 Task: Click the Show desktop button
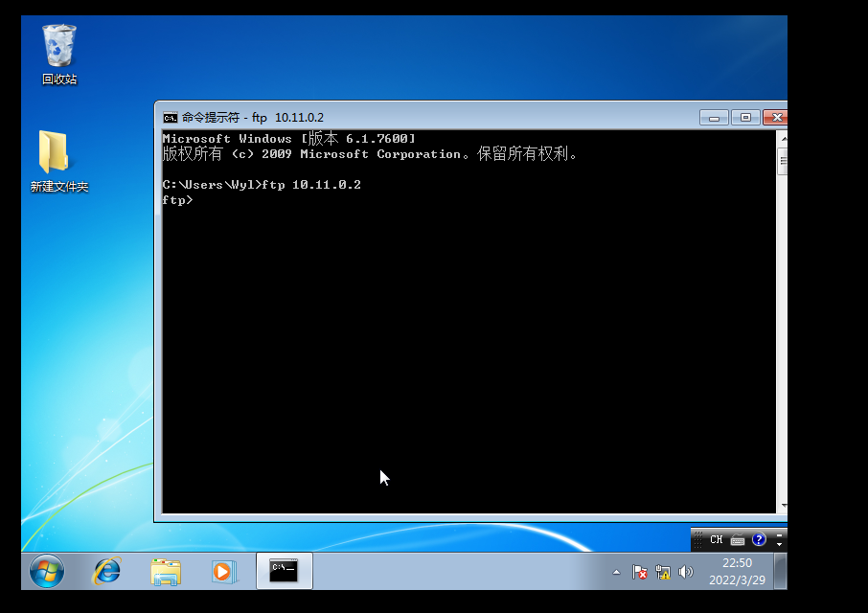coord(781,572)
